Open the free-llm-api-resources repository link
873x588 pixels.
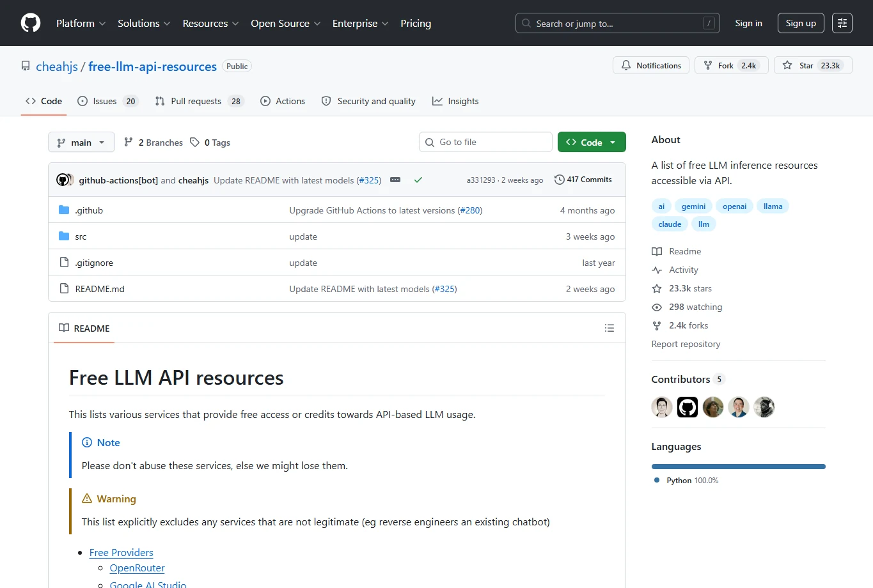pyautogui.click(x=152, y=66)
